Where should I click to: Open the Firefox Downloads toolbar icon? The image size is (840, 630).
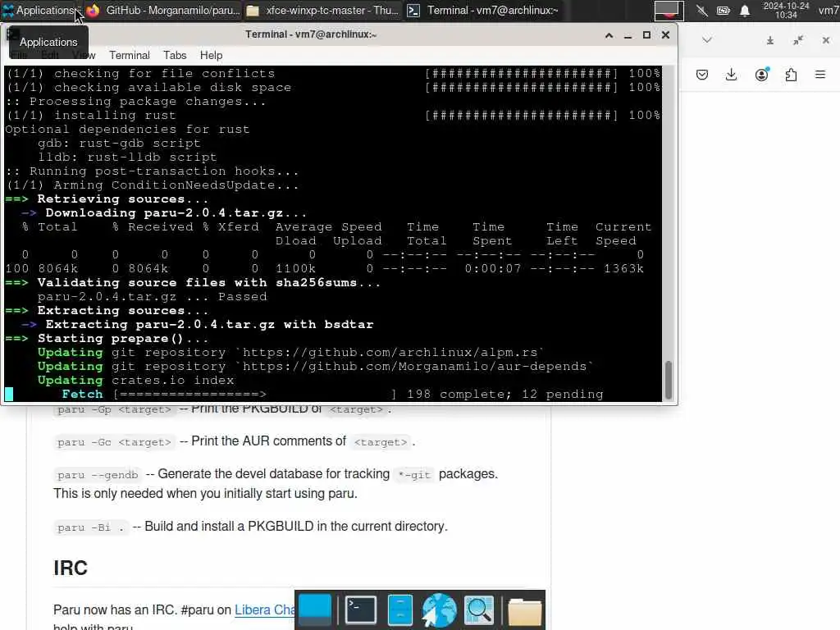tap(731, 75)
